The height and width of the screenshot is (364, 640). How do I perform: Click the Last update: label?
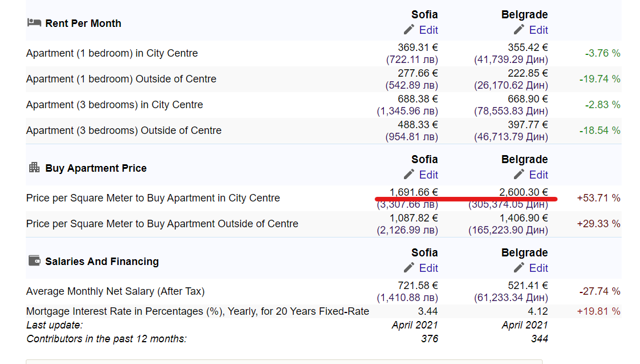click(x=54, y=325)
